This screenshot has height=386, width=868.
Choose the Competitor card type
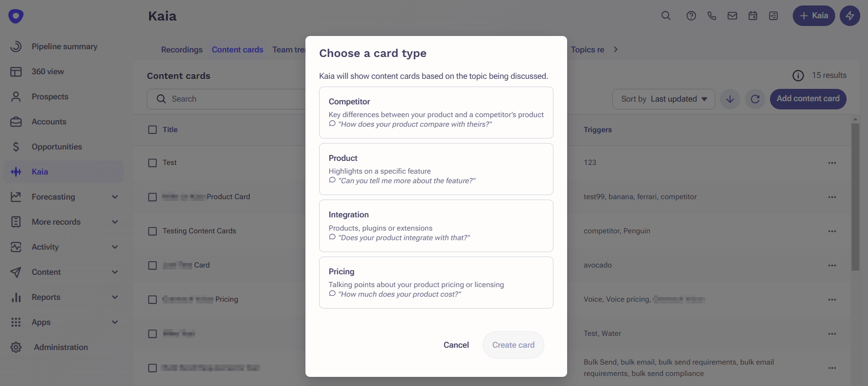click(x=436, y=113)
